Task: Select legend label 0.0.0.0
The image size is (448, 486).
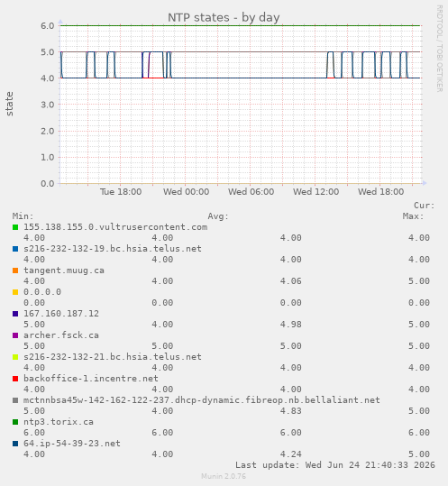Action: coord(42,292)
